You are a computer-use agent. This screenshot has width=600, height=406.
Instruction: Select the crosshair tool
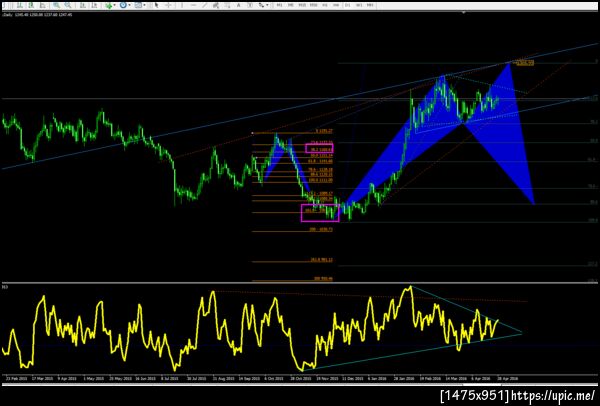coord(168,5)
